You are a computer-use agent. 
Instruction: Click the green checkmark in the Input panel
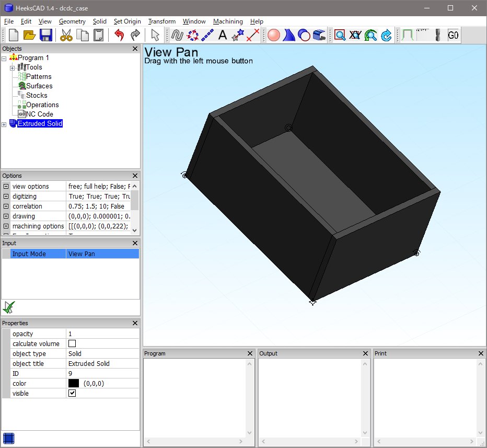[8, 307]
